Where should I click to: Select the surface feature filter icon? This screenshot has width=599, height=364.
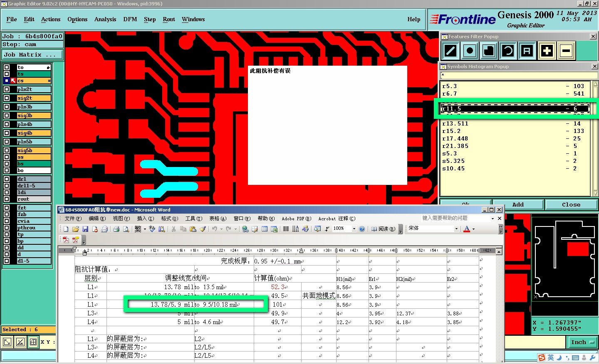point(489,51)
